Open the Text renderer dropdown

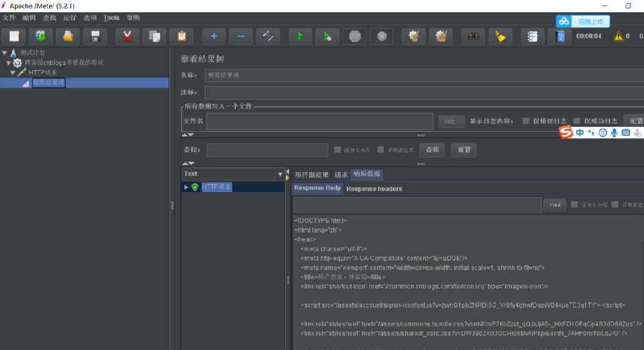point(280,174)
